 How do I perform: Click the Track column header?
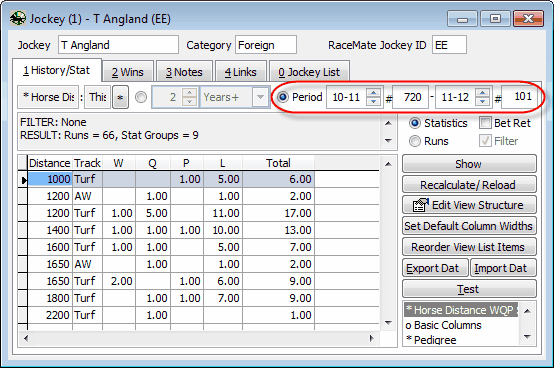pyautogui.click(x=87, y=163)
